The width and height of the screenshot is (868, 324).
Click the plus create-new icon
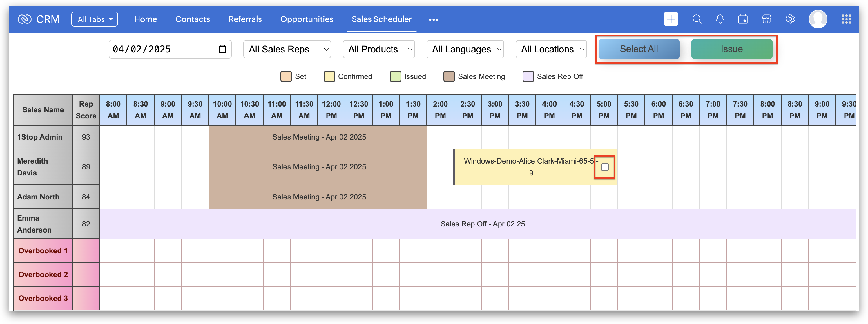671,19
